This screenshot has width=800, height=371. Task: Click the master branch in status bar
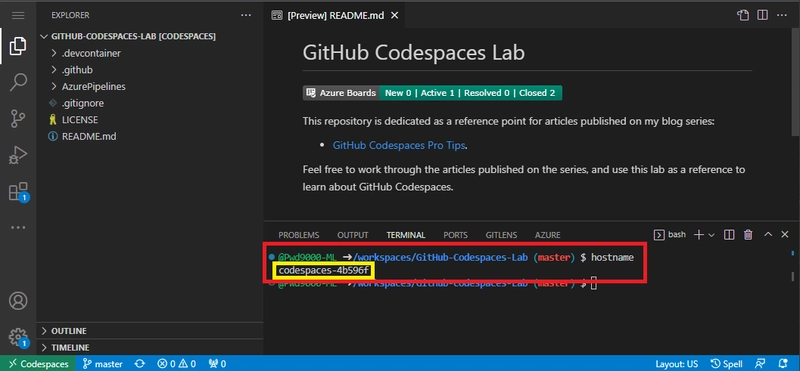point(103,364)
